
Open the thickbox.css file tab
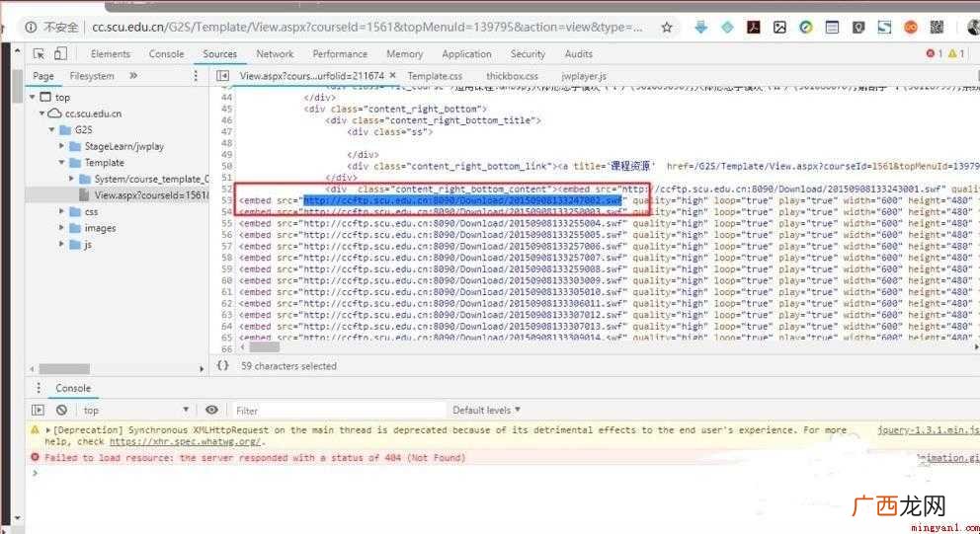coord(512,76)
